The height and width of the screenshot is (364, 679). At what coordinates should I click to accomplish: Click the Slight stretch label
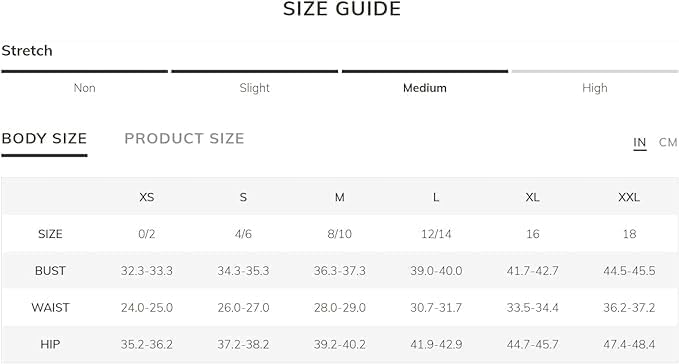coord(255,88)
